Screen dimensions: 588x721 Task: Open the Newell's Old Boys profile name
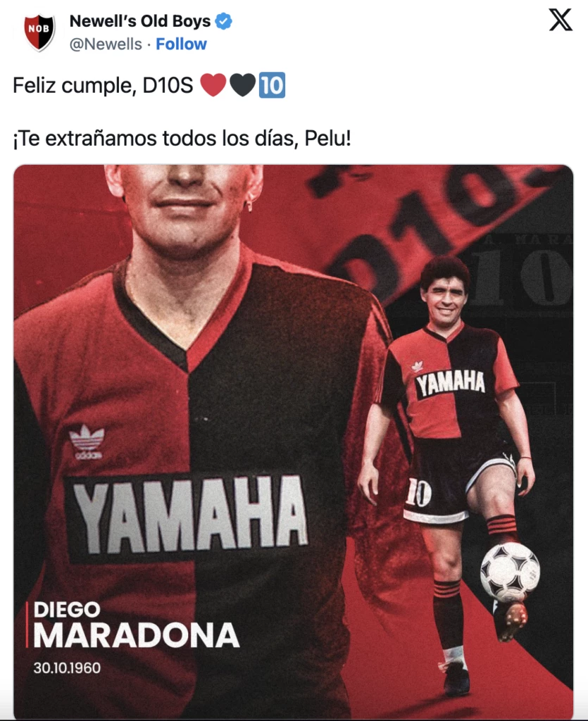tap(139, 21)
